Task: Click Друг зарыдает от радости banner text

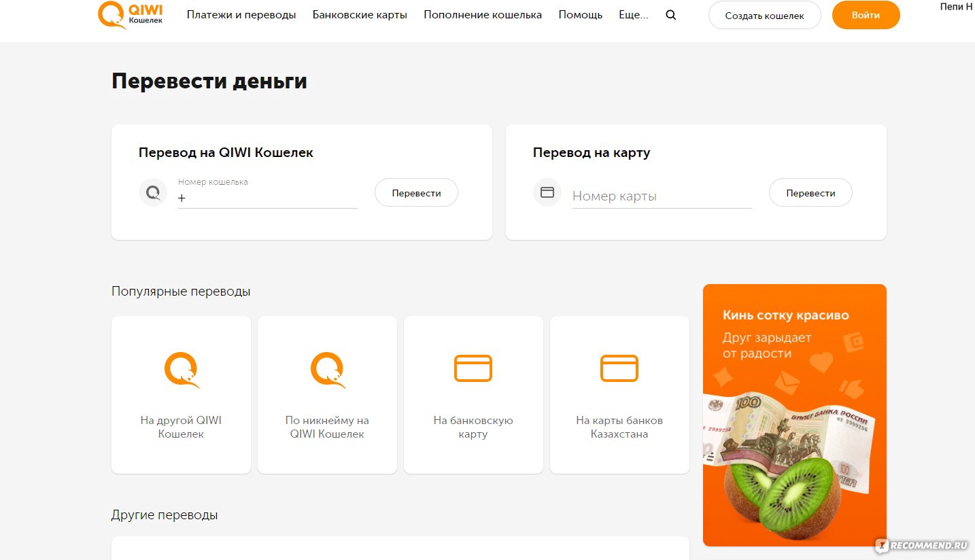Action: pyautogui.click(x=767, y=345)
